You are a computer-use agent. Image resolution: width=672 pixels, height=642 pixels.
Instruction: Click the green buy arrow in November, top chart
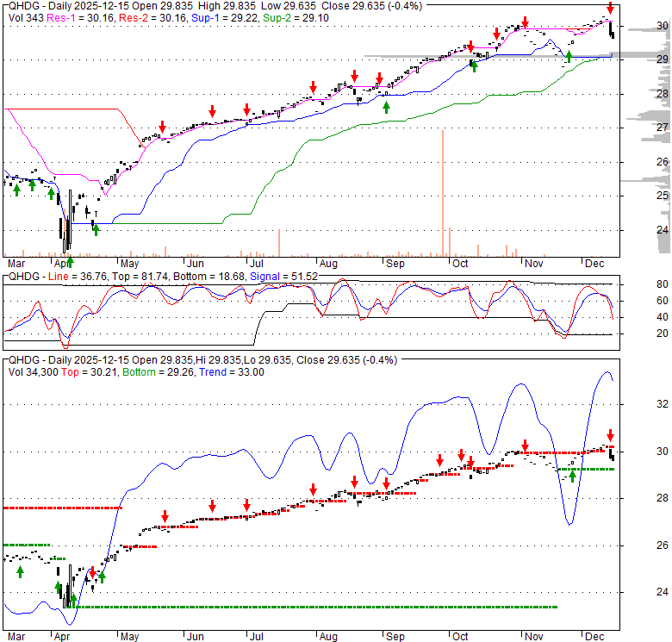568,57
